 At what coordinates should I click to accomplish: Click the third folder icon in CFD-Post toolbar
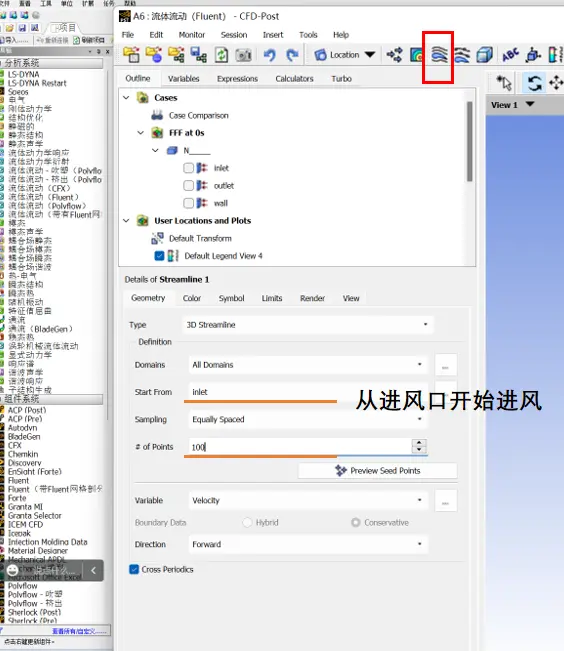(x=176, y=55)
